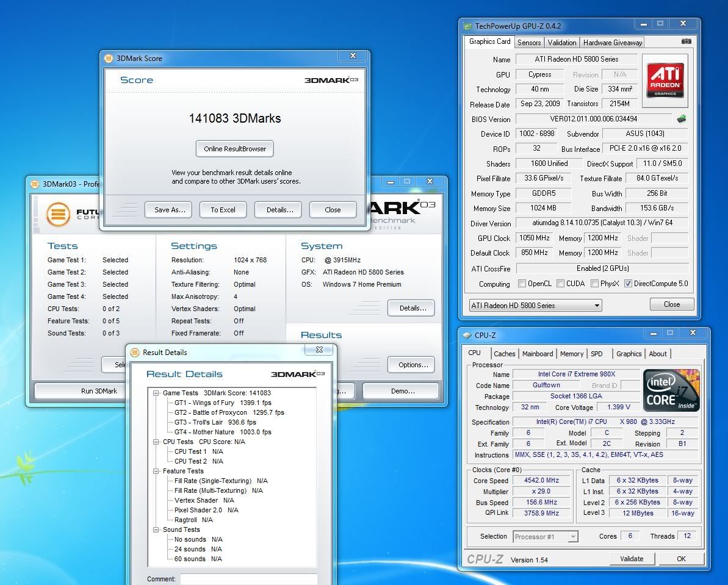Click the Online ResultBrowser button

[234, 148]
